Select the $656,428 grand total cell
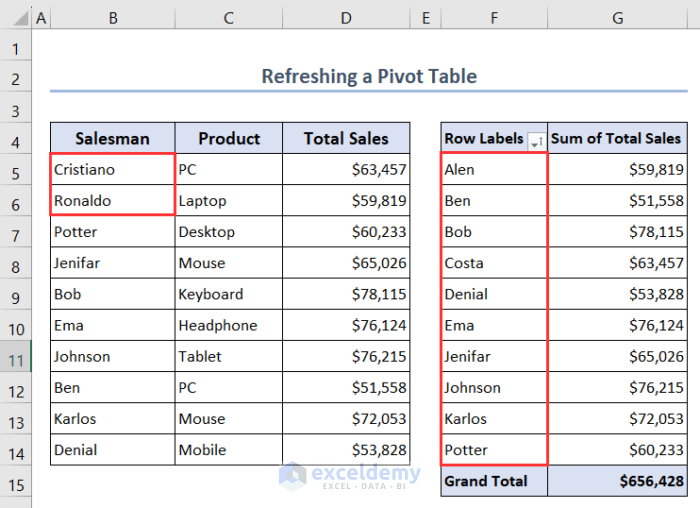Image resolution: width=700 pixels, height=508 pixels. tap(617, 481)
